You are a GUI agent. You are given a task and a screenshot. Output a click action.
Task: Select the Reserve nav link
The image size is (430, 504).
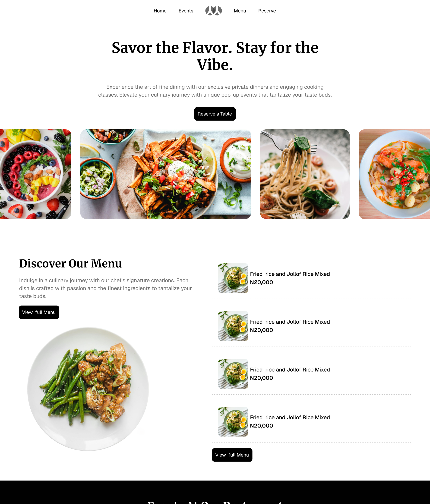click(267, 11)
